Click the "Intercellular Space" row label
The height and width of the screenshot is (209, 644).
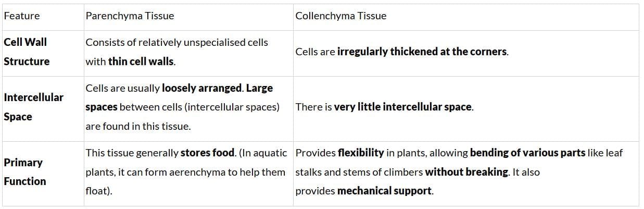[33, 107]
